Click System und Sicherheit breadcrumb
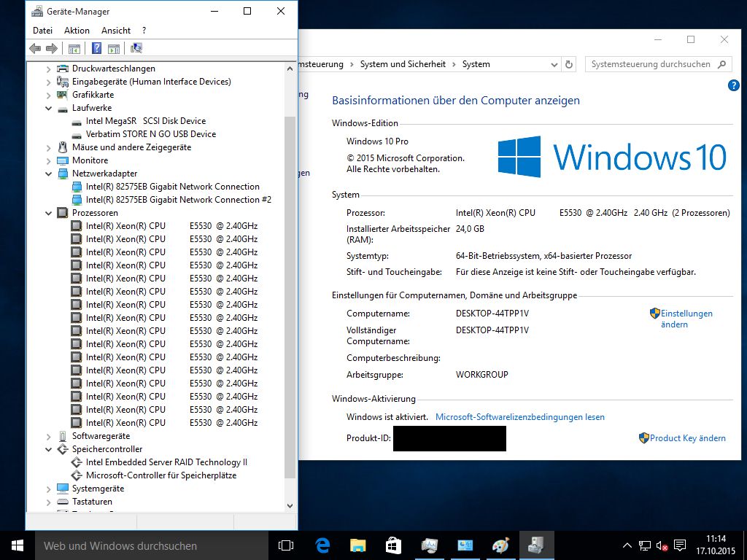 tap(403, 64)
